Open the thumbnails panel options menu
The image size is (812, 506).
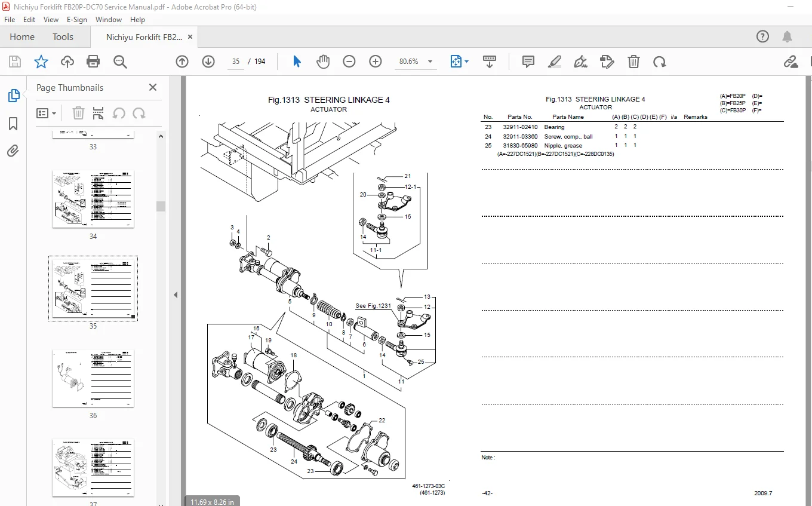click(47, 113)
